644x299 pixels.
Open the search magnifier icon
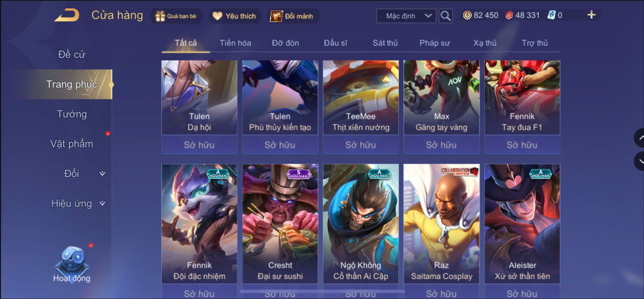(445, 16)
